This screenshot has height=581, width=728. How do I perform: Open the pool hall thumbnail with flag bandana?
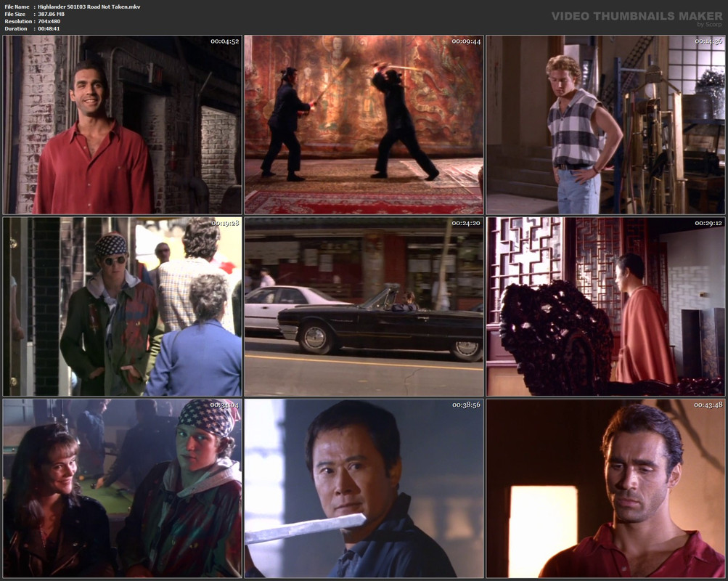pyautogui.click(x=123, y=488)
